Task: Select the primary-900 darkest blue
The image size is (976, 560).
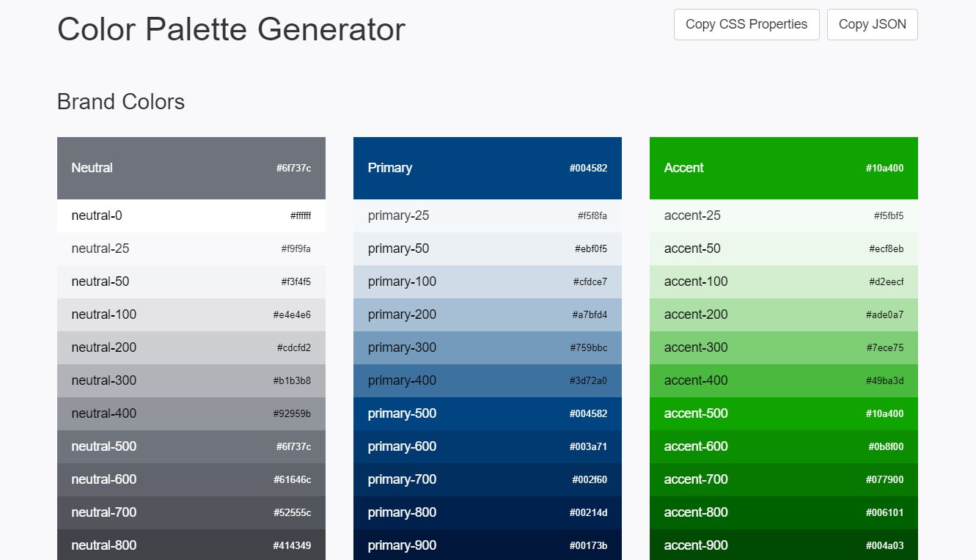Action: coord(487,545)
